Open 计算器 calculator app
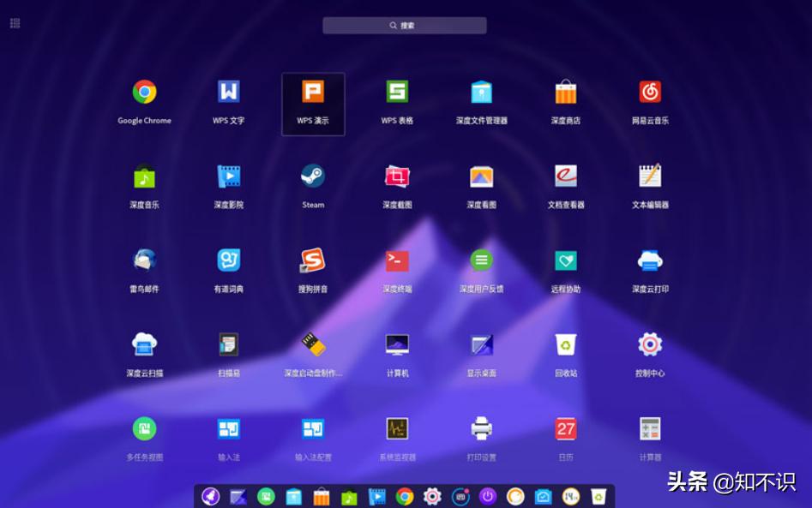 650,428
